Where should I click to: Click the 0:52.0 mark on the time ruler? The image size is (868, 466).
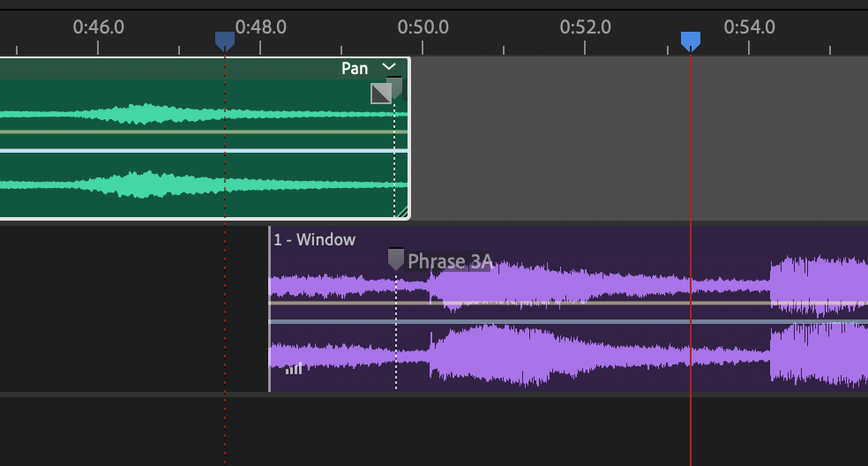coord(585,27)
